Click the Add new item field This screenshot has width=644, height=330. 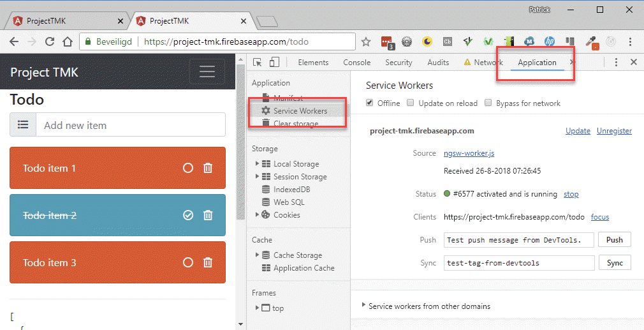[130, 125]
